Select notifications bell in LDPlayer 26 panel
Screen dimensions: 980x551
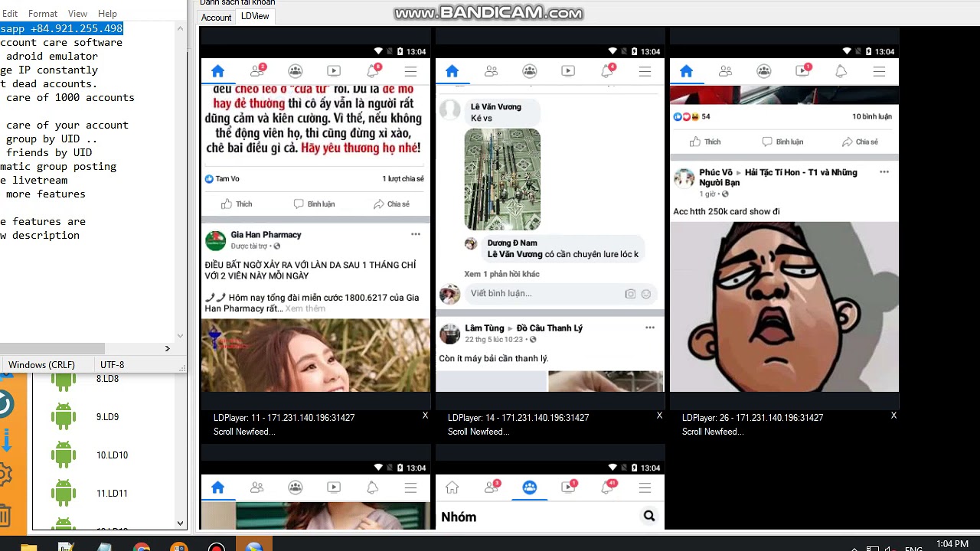[841, 71]
